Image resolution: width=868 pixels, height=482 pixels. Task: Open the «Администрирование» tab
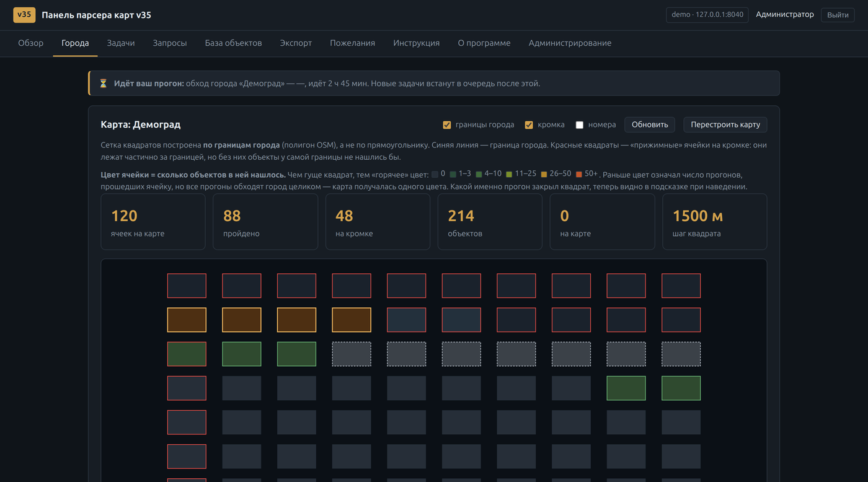tap(570, 43)
